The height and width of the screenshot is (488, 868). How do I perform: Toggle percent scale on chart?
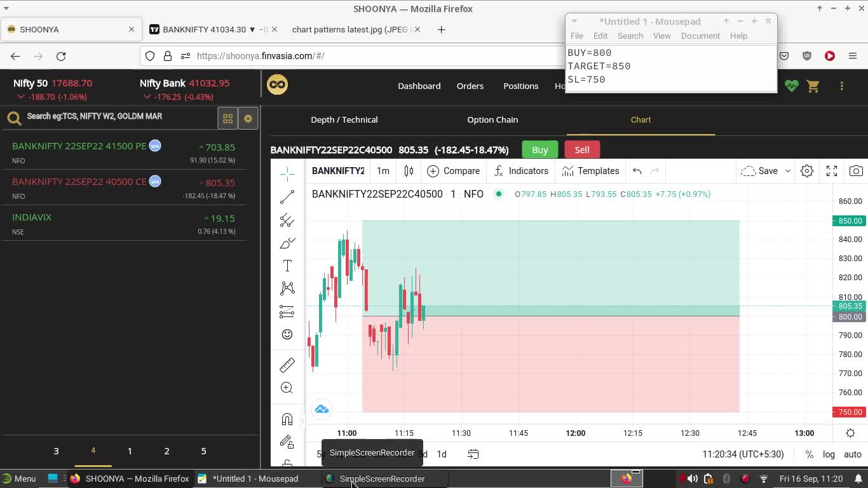click(x=809, y=454)
